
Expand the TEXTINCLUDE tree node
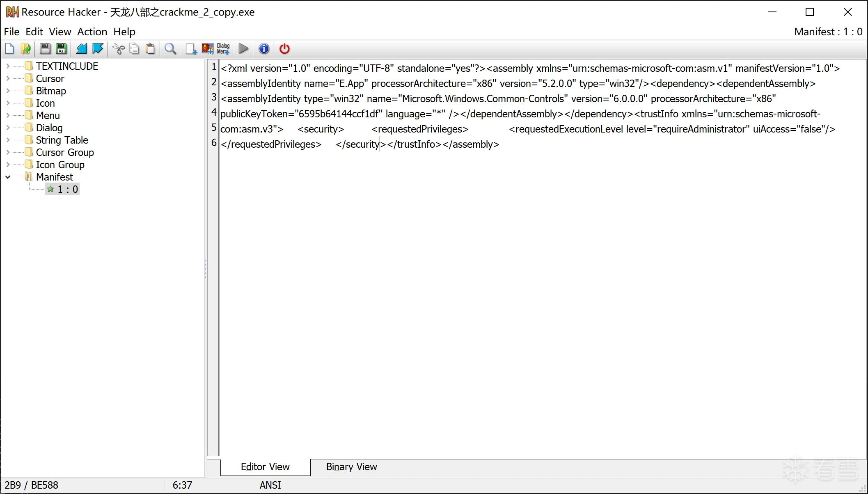pos(8,66)
